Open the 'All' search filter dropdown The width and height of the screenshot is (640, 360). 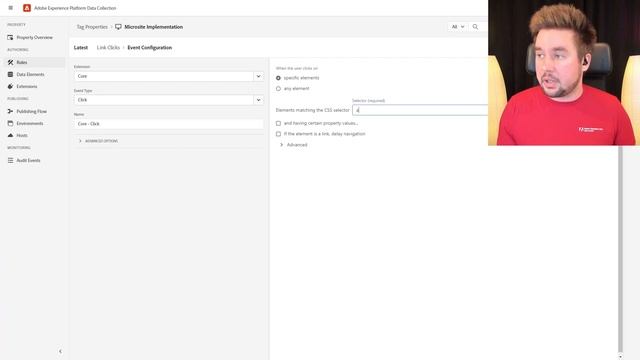458,27
